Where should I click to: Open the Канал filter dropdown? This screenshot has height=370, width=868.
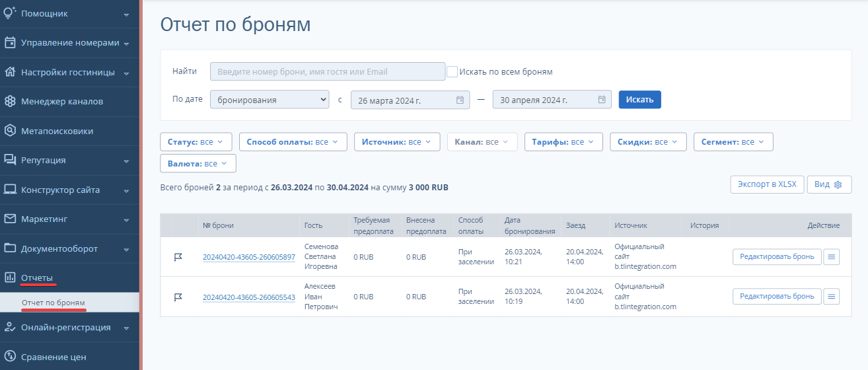pos(482,142)
